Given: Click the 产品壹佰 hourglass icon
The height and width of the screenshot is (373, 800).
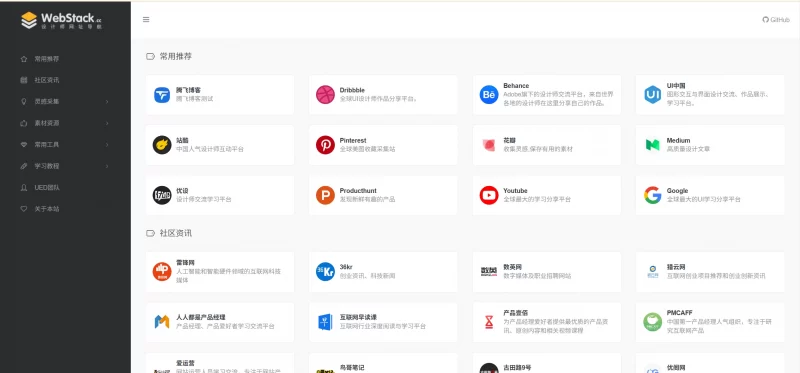Looking at the screenshot, I should [x=489, y=321].
